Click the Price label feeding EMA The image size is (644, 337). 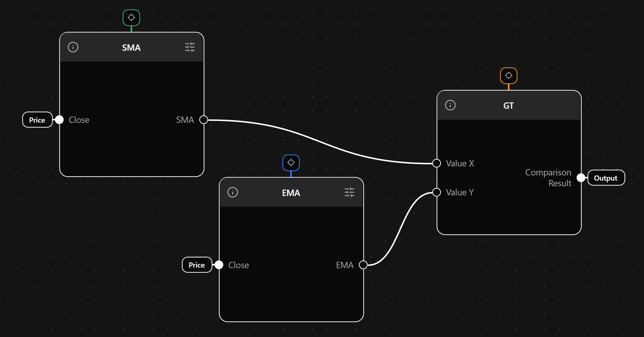pos(197,265)
